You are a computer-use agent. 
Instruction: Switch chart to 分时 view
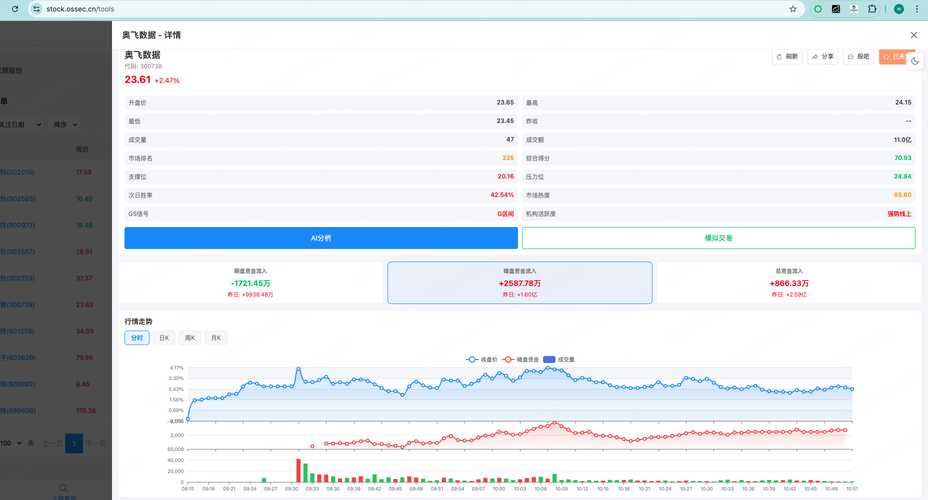137,338
